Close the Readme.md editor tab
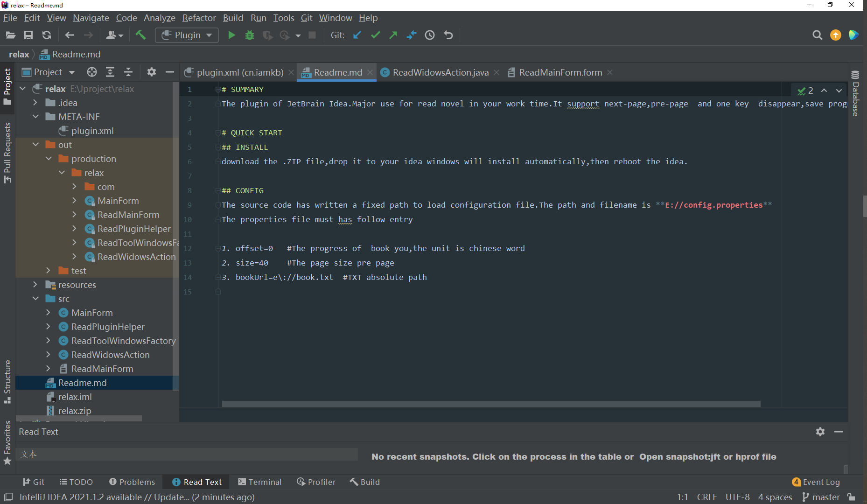This screenshot has height=504, width=867. pyautogui.click(x=370, y=72)
